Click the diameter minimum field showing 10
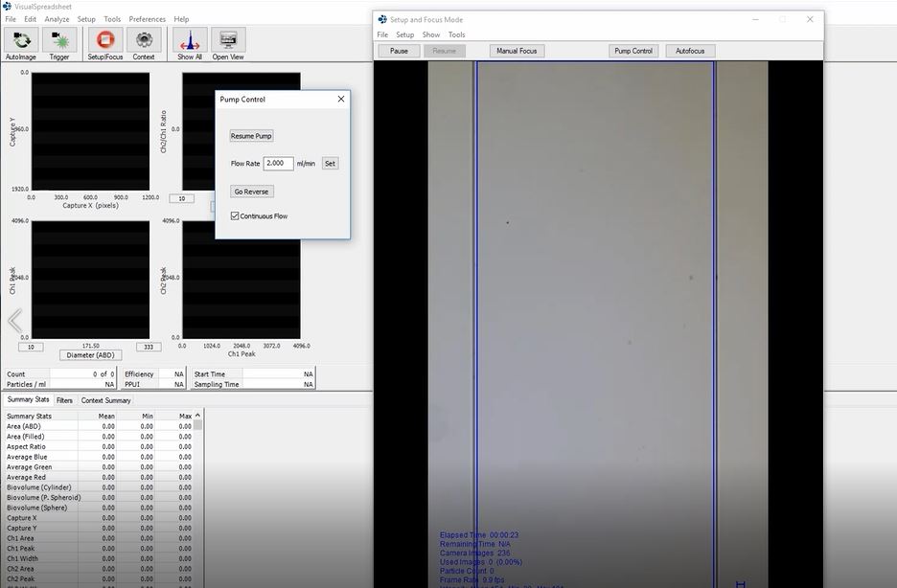This screenshot has width=897, height=588. click(31, 347)
